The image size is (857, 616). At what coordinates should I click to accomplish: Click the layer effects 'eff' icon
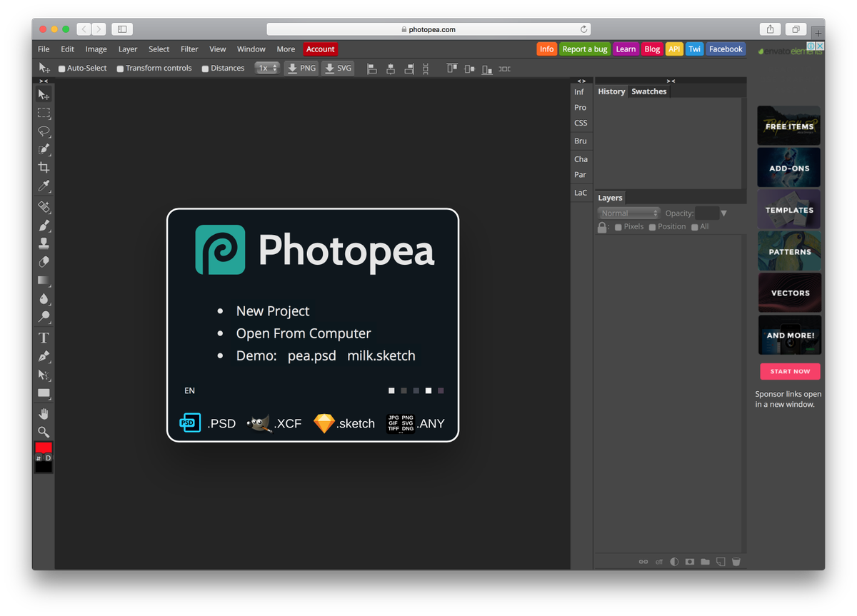click(x=658, y=562)
